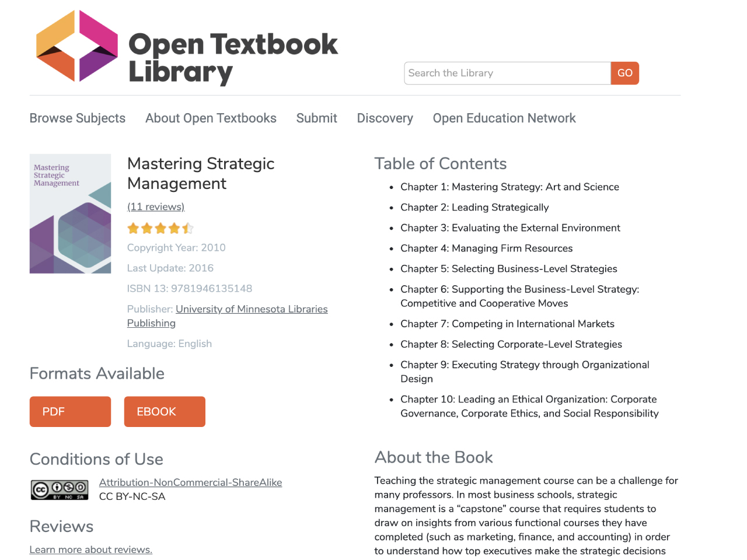Click Chapter 5: Selecting Business-Level Strategies

point(509,268)
